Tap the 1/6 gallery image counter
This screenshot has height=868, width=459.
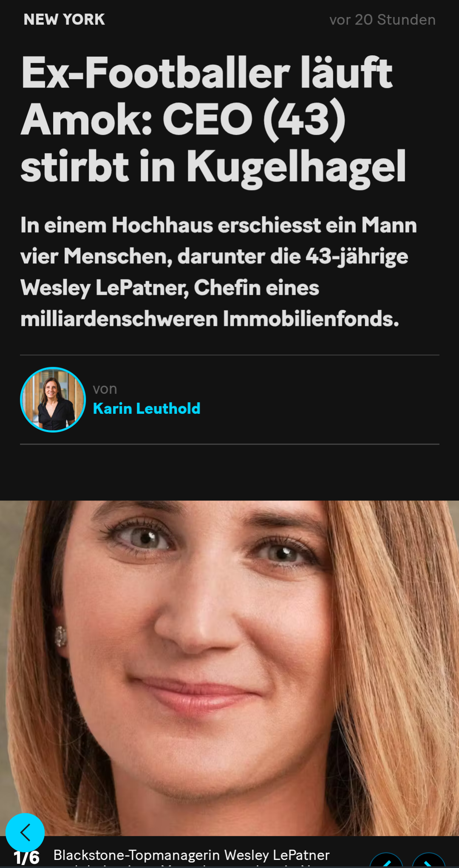[27, 858]
